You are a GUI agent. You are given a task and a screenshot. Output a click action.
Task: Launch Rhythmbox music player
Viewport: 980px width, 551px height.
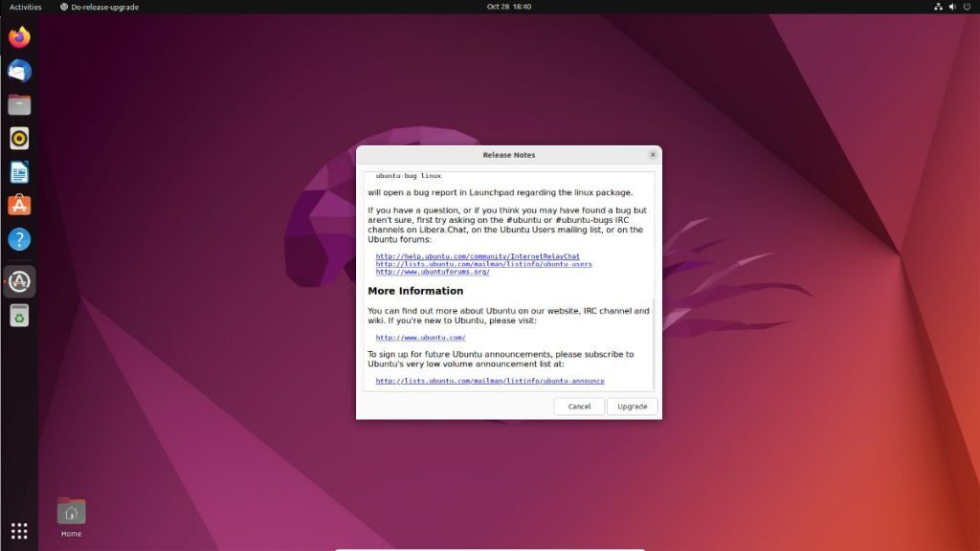click(x=19, y=138)
